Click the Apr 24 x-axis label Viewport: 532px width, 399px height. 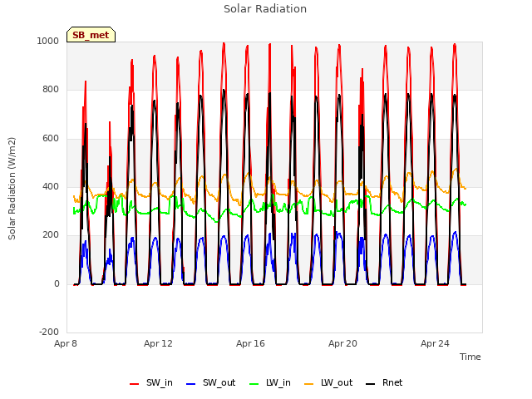(435, 343)
